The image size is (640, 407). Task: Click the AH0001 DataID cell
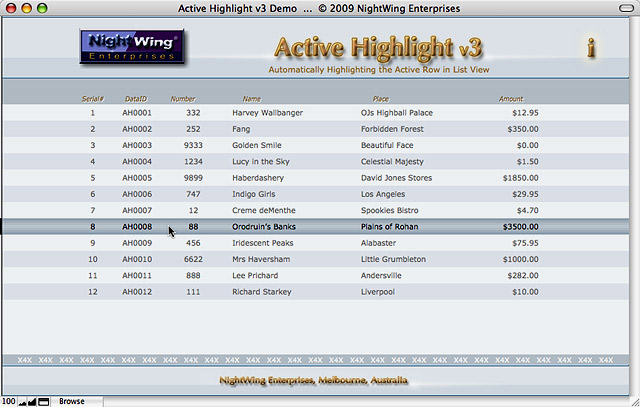click(137, 113)
